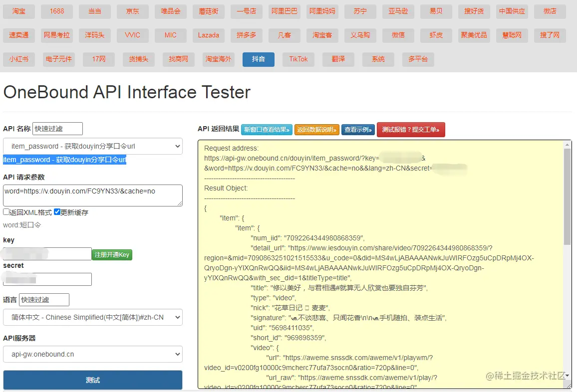Viewport: 577px width, 392px height.
Task: Open the 翻译 tab
Action: tap(338, 59)
